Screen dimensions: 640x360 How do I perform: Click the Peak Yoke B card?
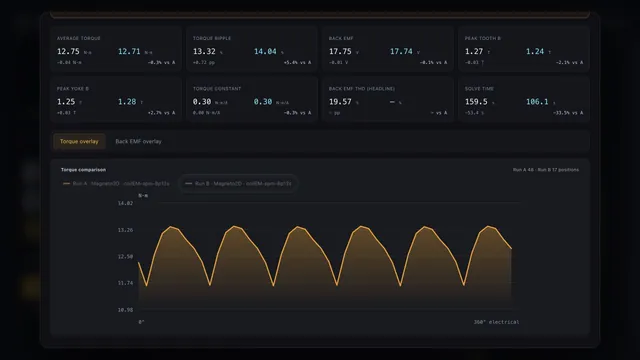coord(116,100)
